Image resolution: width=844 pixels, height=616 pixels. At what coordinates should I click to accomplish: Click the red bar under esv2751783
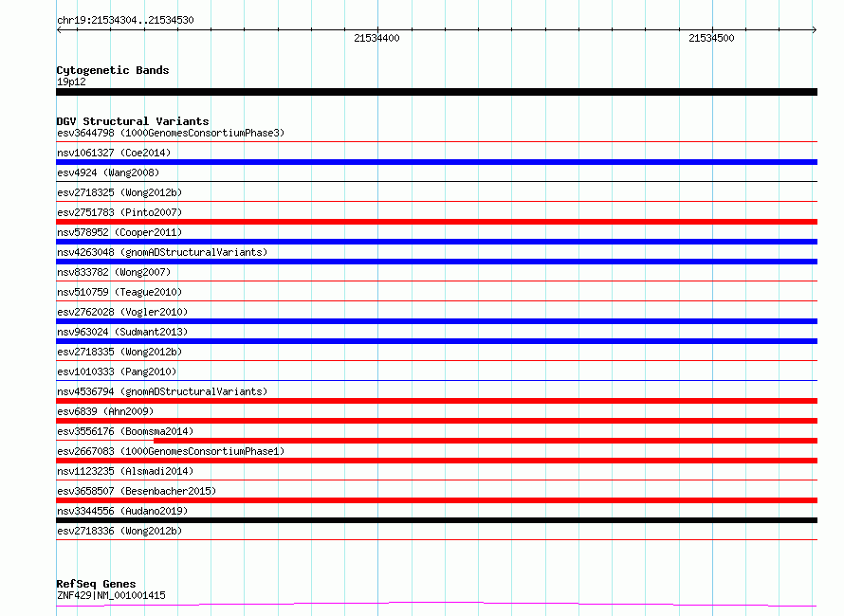pyautogui.click(x=436, y=222)
